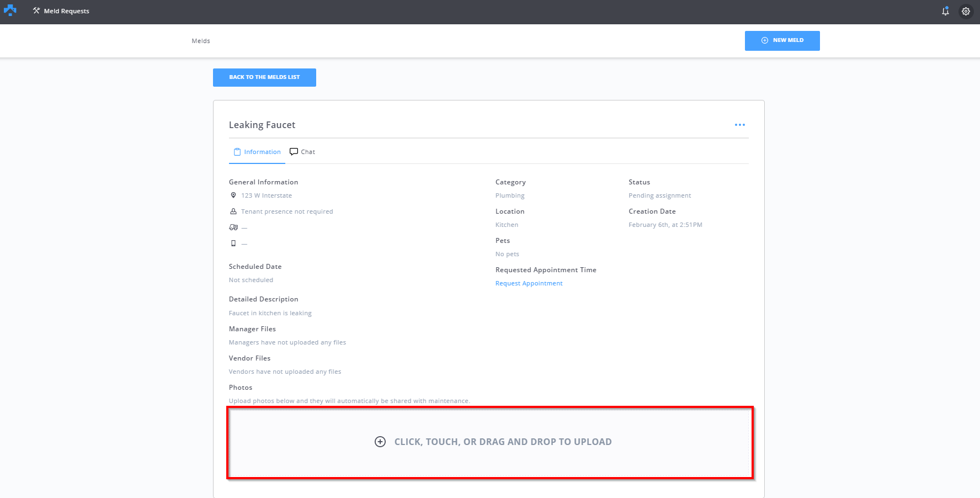This screenshot has height=498, width=980.
Task: Open the three-dot menu for Leaking Faucet
Action: [739, 125]
